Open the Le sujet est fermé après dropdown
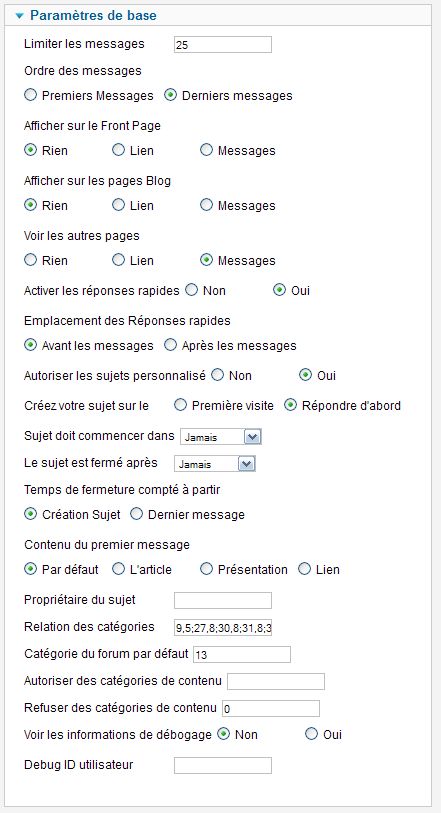 pyautogui.click(x=215, y=464)
